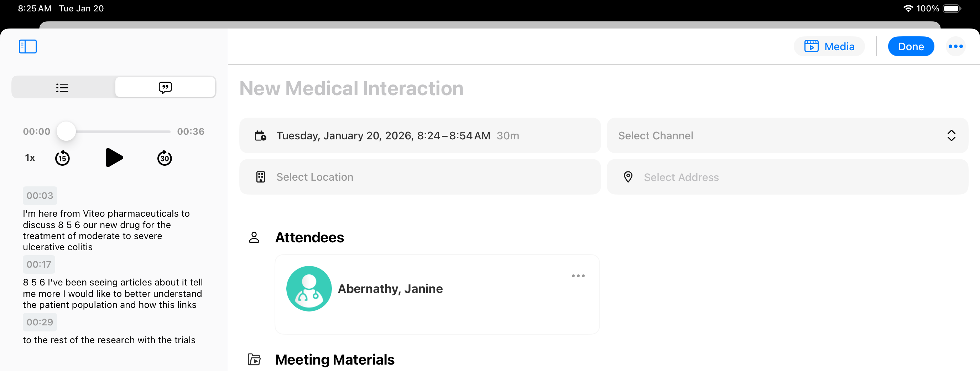This screenshot has height=371, width=980.
Task: Click the Select Address field
Action: pos(787,177)
